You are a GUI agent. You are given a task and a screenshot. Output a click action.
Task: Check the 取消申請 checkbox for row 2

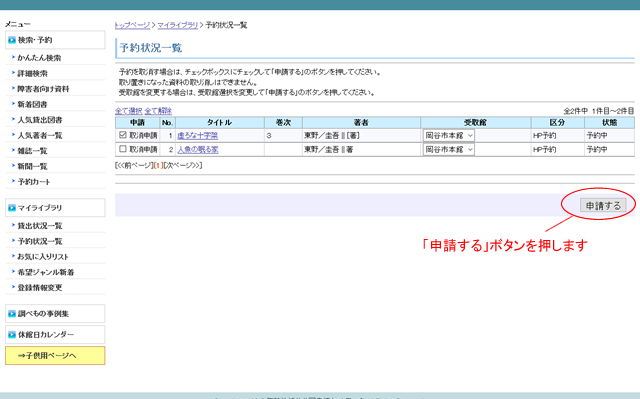(x=122, y=149)
